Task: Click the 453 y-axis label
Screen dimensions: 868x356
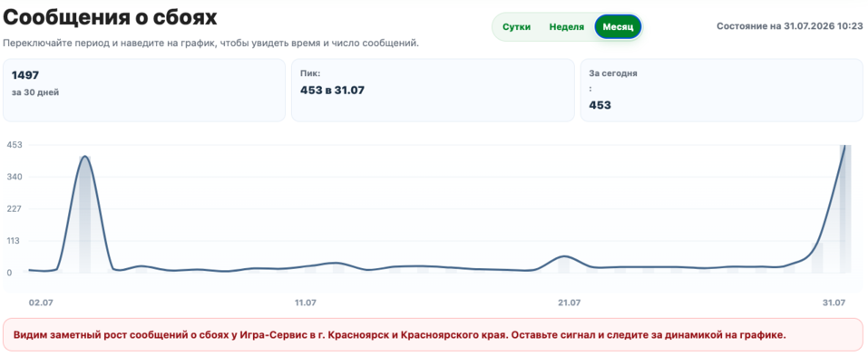Action: click(14, 145)
